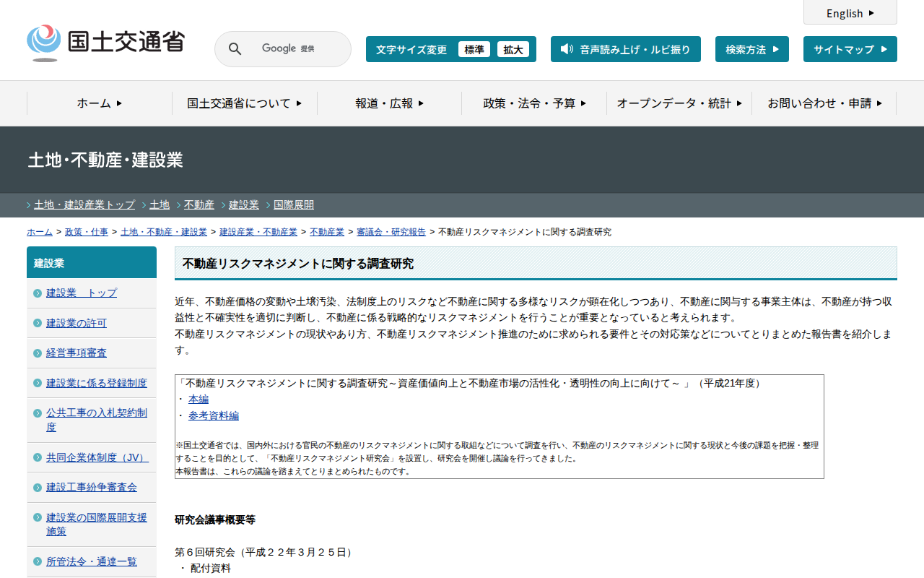Click the 研究会議事概要等 subheading
Image resolution: width=924 pixels, height=578 pixels.
(x=215, y=519)
